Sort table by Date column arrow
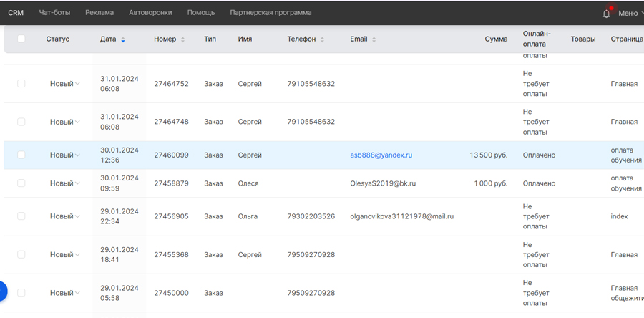The height and width of the screenshot is (318, 644). pyautogui.click(x=123, y=39)
